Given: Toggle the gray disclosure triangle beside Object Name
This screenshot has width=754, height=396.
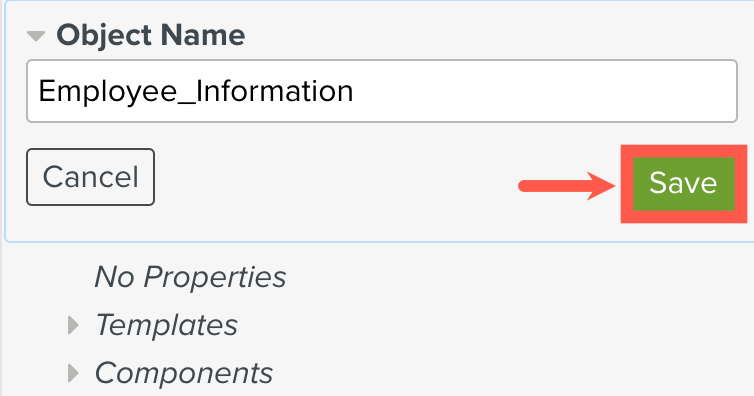Looking at the screenshot, I should [x=36, y=36].
